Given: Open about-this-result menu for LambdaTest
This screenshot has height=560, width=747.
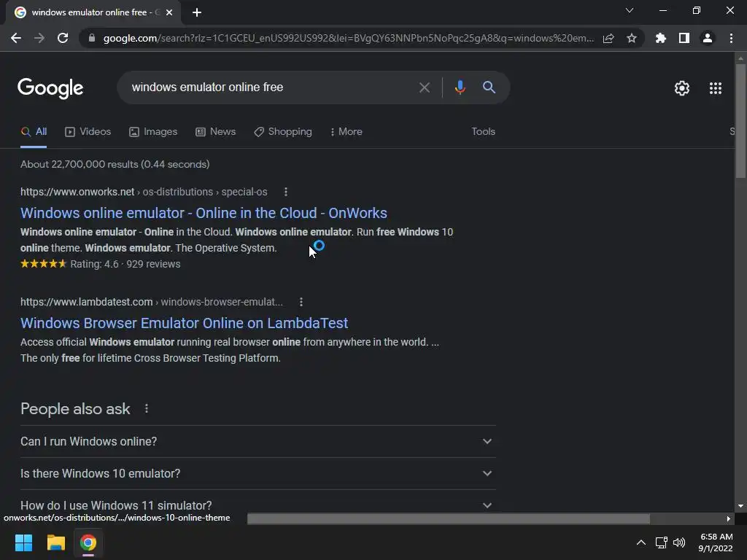Looking at the screenshot, I should [x=301, y=302].
